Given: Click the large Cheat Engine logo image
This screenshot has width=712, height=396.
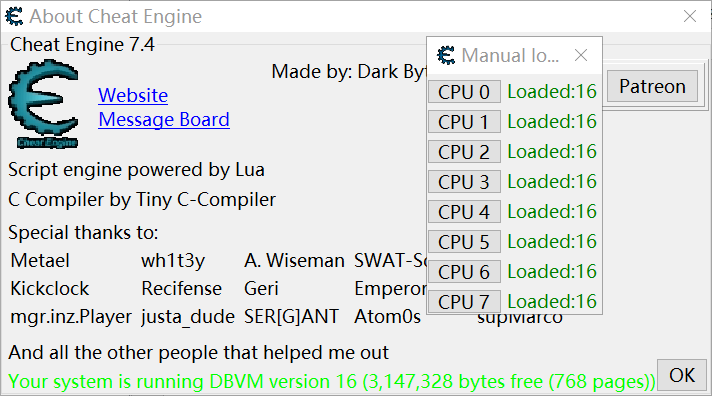Looking at the screenshot, I should click(x=44, y=104).
